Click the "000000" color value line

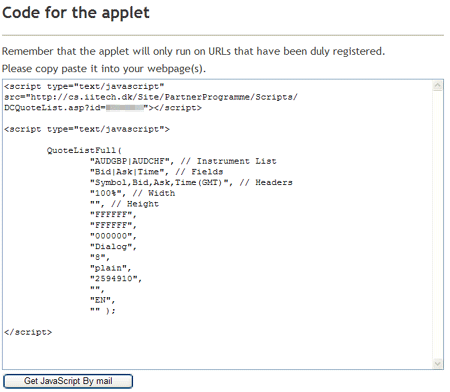pyautogui.click(x=113, y=236)
